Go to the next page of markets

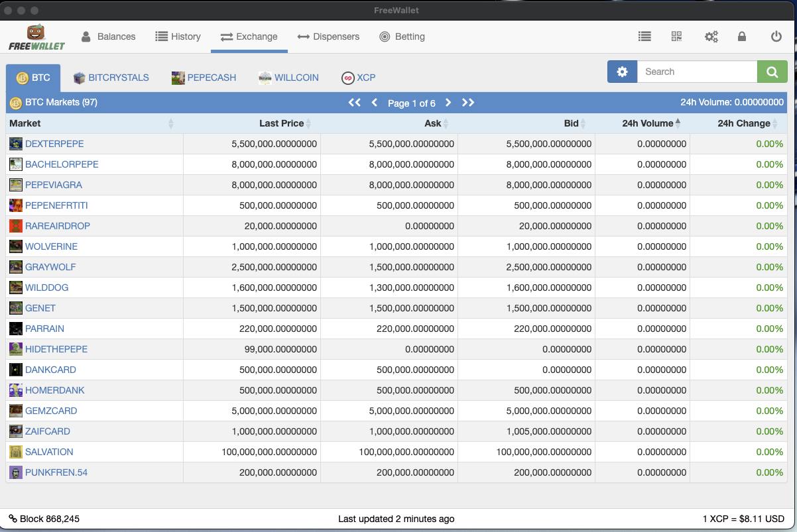coord(448,103)
